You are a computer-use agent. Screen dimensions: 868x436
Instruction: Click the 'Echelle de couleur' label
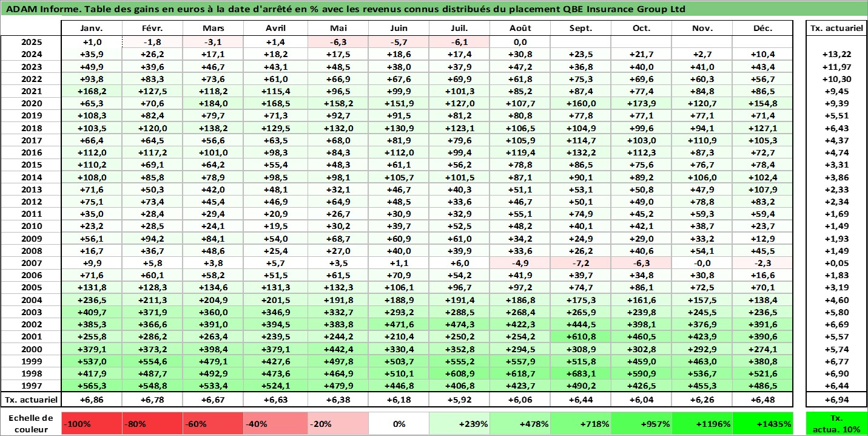click(x=31, y=423)
